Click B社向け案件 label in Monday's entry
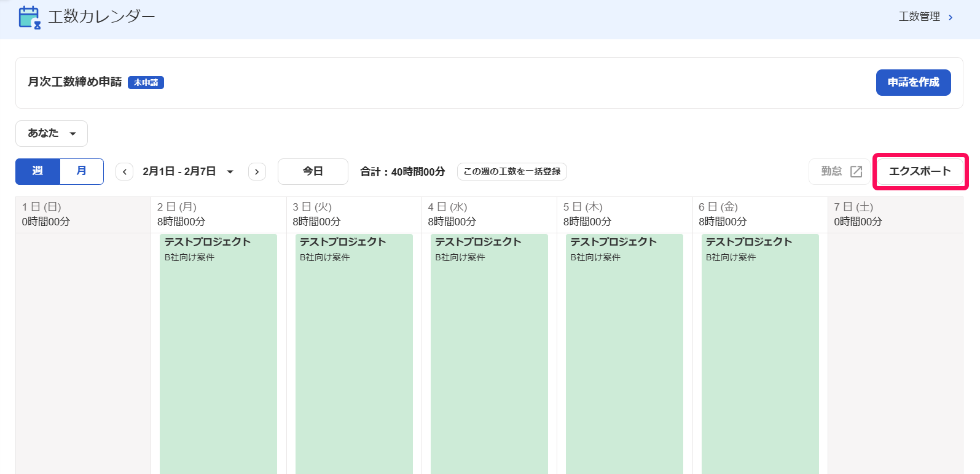Viewport: 980px width, 474px height. (189, 257)
